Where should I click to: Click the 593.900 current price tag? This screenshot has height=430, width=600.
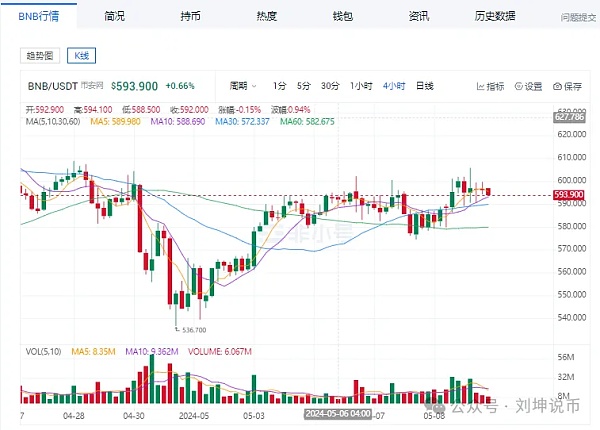click(567, 195)
